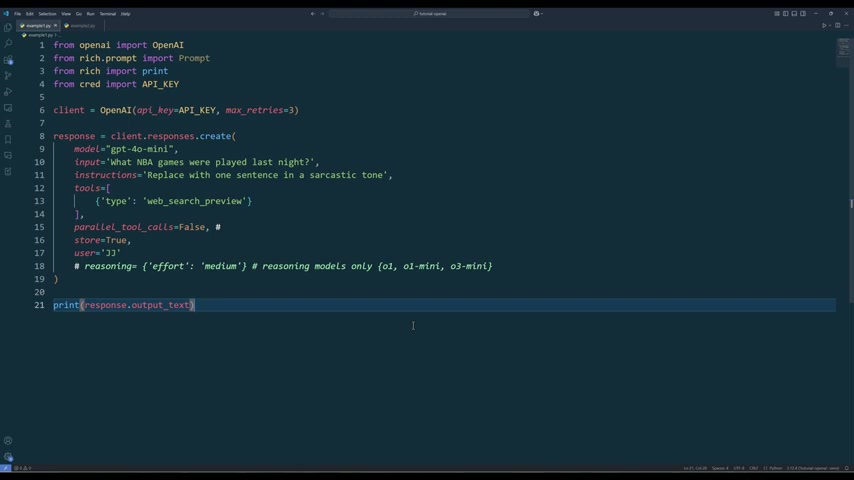
Task: Open the View menu
Action: click(66, 14)
